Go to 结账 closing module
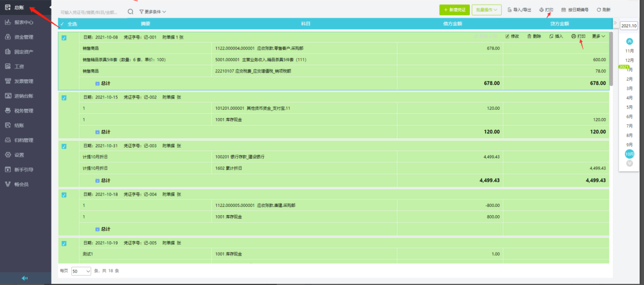Image resolution: width=644 pixels, height=285 pixels. pyautogui.click(x=19, y=125)
